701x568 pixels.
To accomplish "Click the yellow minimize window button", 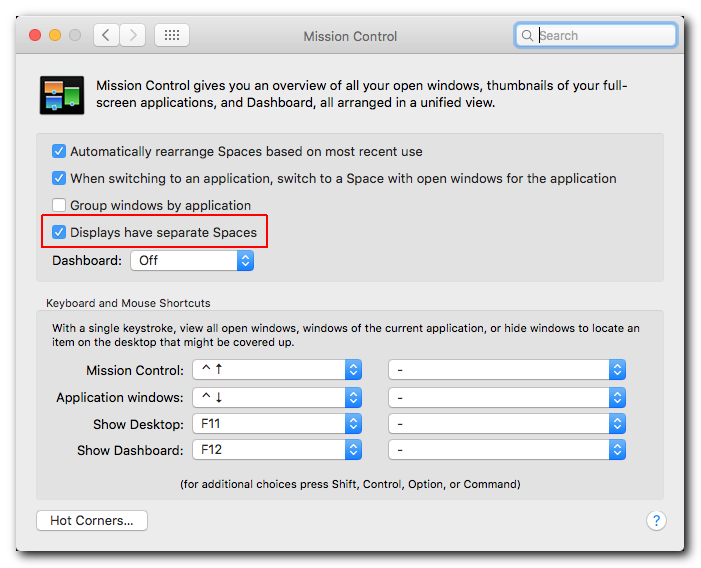I will [x=55, y=35].
